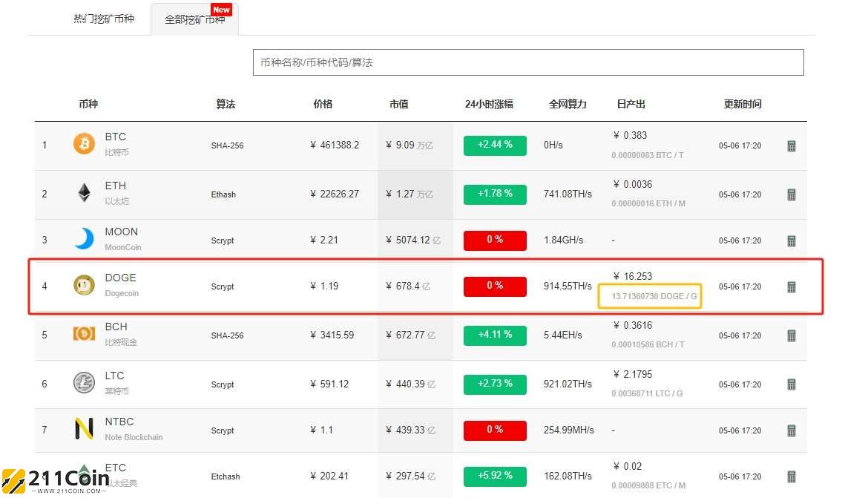Click the BCH bitcoin cash logo
Viewport: 868px width, 498px height.
pyautogui.click(x=84, y=333)
